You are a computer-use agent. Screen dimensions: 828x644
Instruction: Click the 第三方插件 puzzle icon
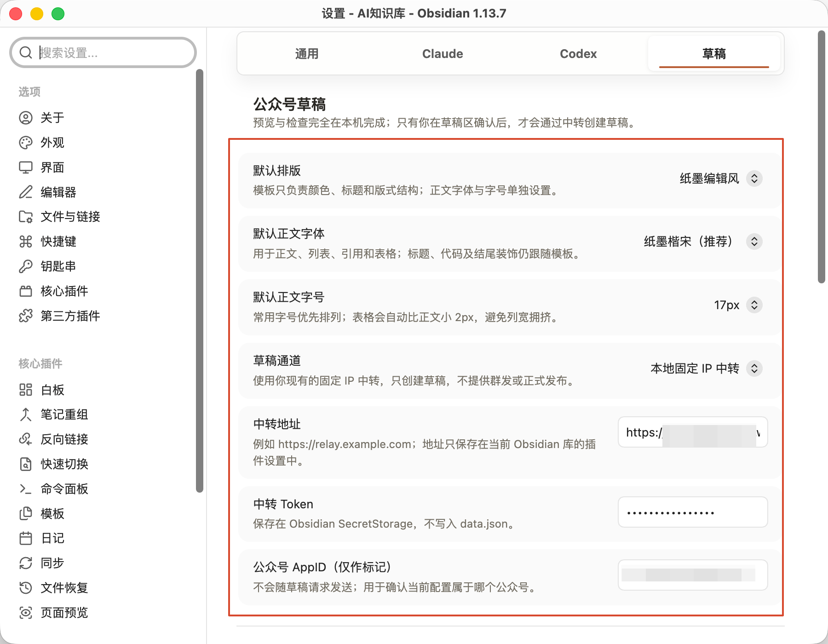coord(26,316)
